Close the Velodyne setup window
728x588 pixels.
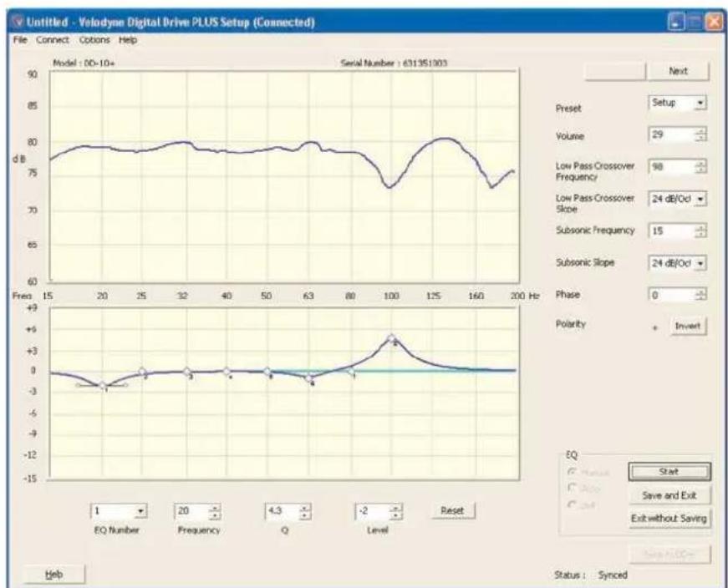tap(713, 22)
